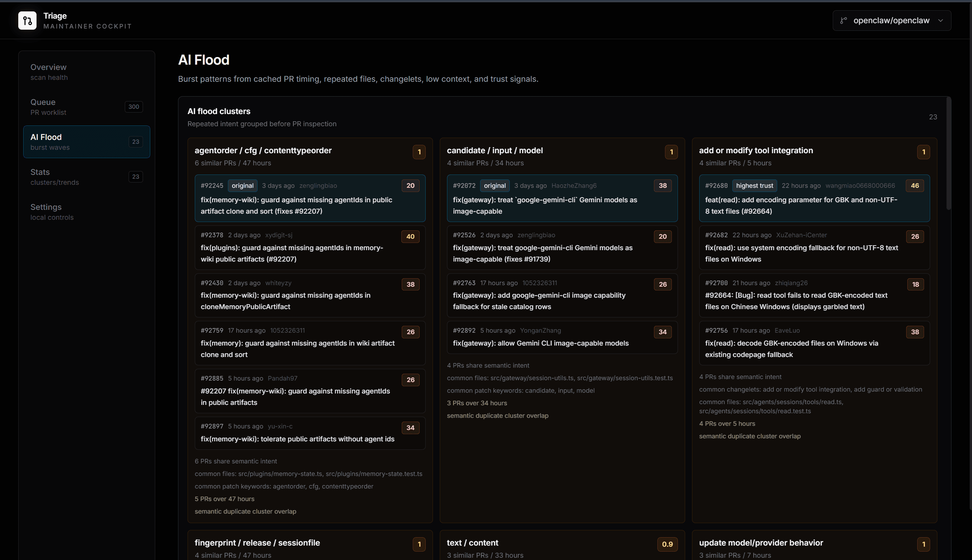
Task: Open PR #92682 by XuZehan-iCenter
Action: tap(814, 248)
